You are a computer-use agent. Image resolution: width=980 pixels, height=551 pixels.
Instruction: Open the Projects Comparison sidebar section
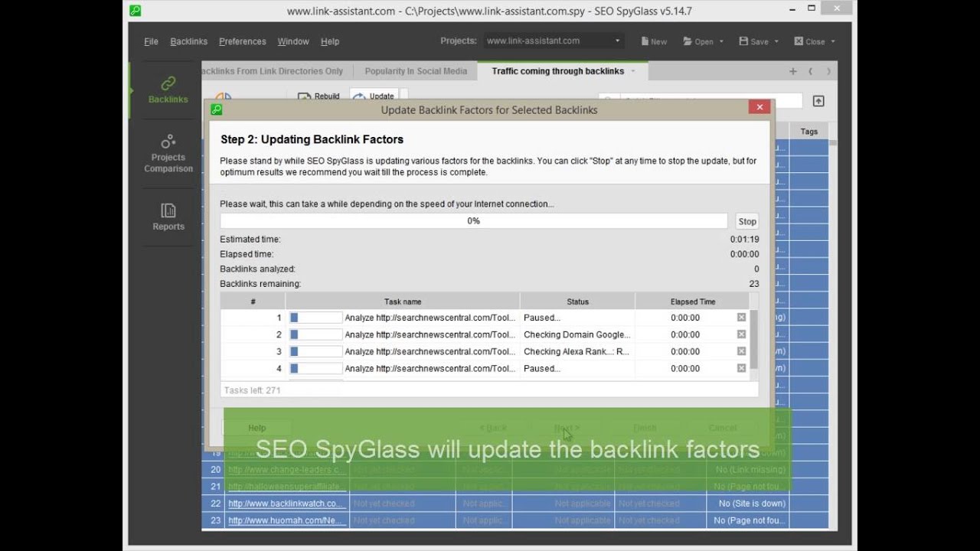pos(168,153)
